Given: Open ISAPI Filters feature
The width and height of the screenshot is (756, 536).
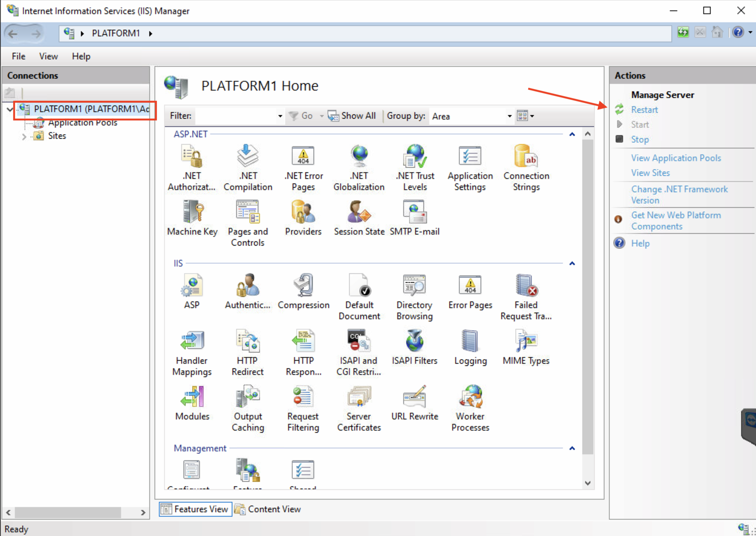Looking at the screenshot, I should point(414,347).
